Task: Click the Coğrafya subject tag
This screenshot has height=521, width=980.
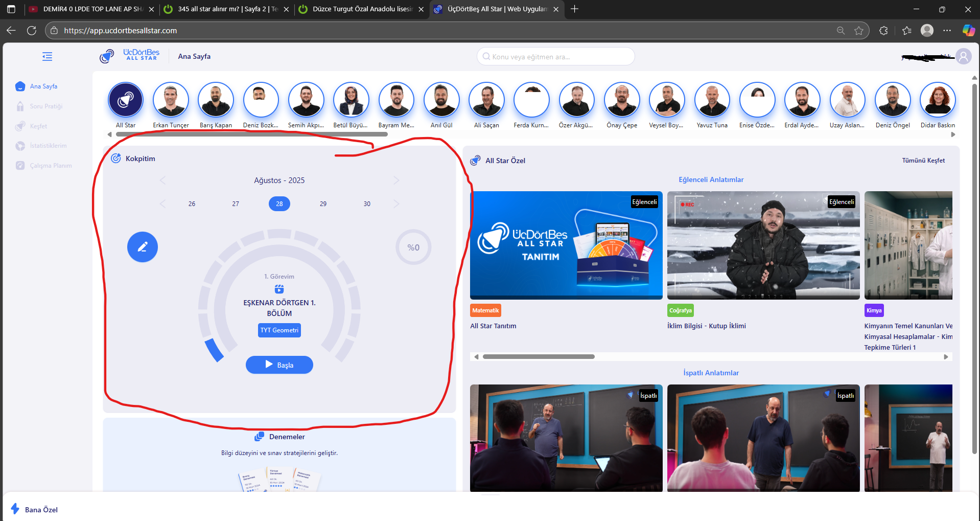Action: pyautogui.click(x=681, y=310)
